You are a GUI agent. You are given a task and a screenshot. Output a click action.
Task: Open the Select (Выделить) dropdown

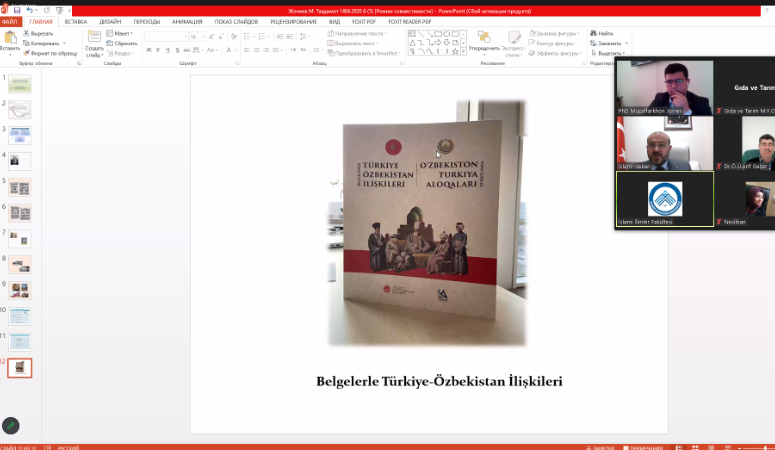pos(607,53)
